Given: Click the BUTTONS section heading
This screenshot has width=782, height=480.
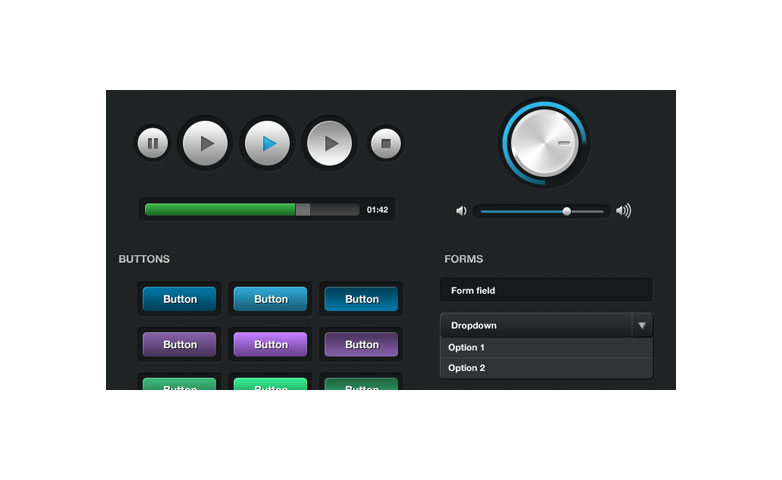Looking at the screenshot, I should (144, 259).
